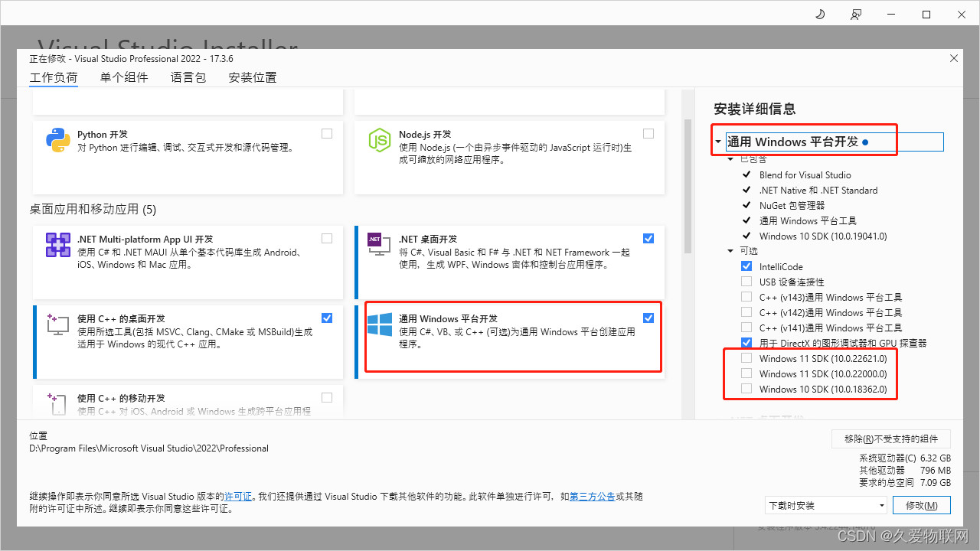Check USB 设备连接性 option
This screenshot has height=551, width=980.
746,282
